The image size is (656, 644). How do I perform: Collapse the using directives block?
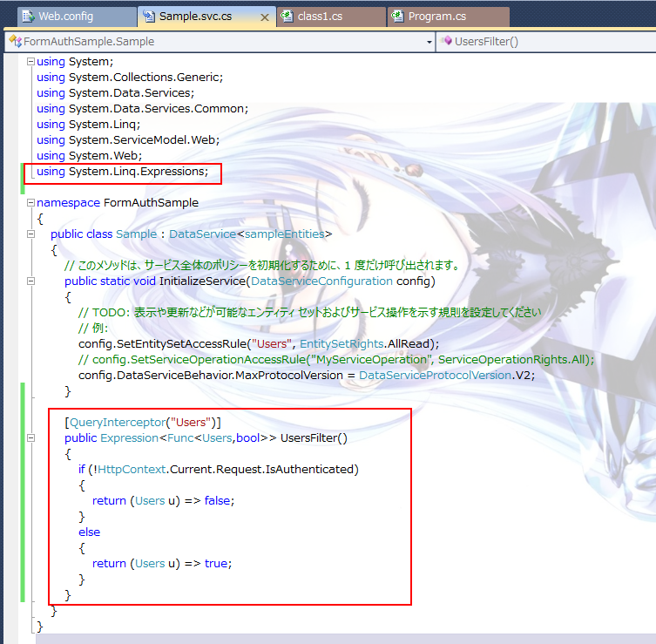[x=30, y=62]
